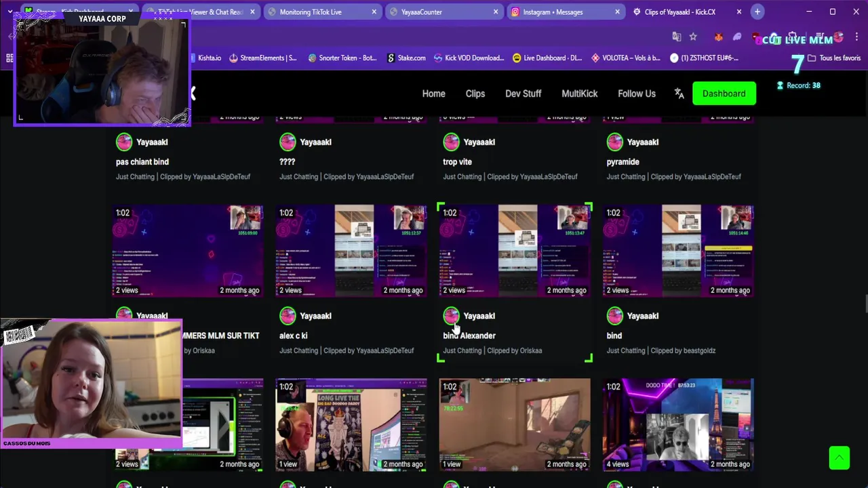
Task: Close the Instagram Messages tab
Action: point(617,12)
